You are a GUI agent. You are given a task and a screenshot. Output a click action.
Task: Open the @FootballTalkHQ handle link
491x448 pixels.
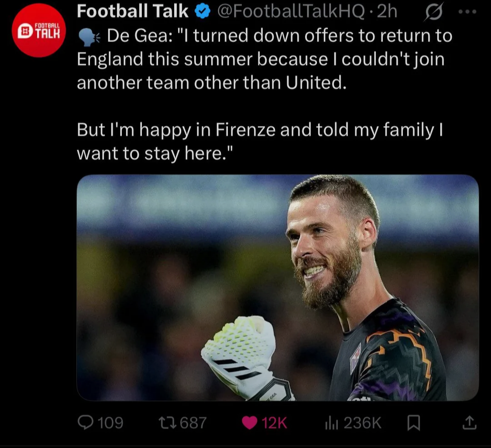click(291, 11)
